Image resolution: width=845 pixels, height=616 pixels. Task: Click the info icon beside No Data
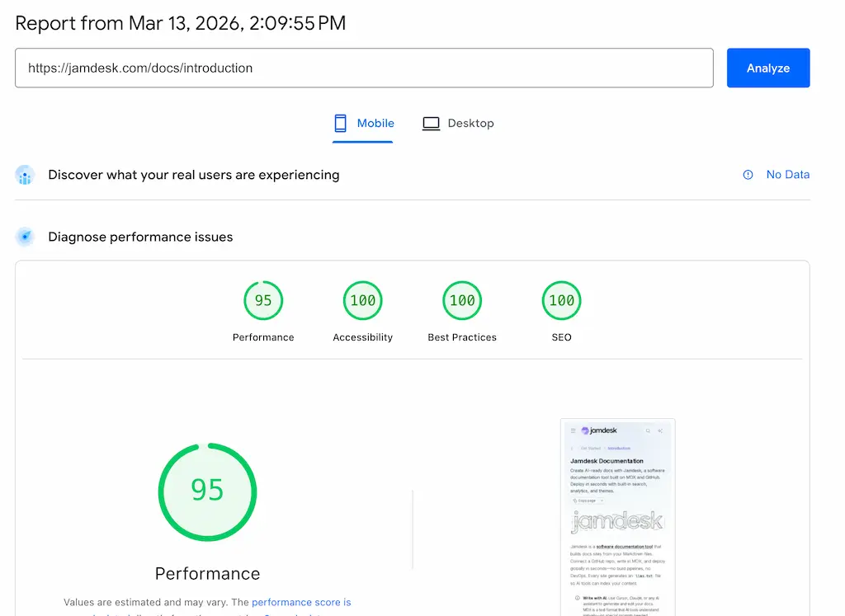[x=748, y=174]
